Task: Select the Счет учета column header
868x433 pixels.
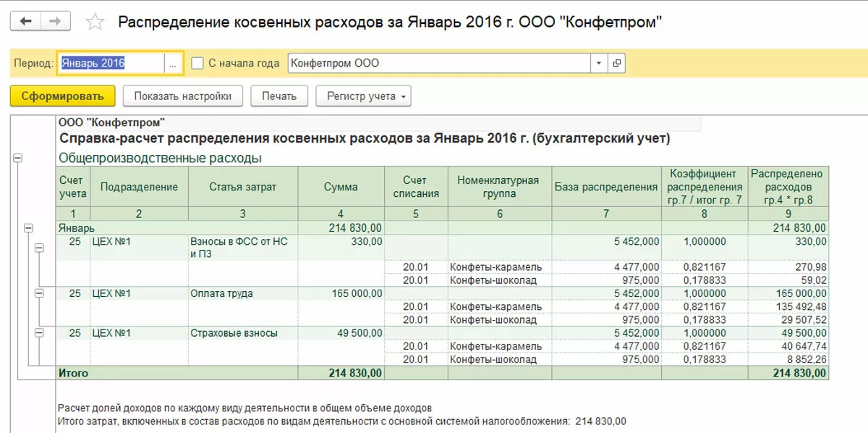Action: [x=72, y=187]
